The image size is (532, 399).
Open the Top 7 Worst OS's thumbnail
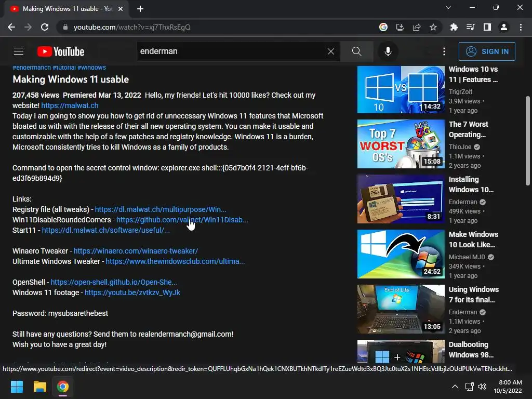401,144
